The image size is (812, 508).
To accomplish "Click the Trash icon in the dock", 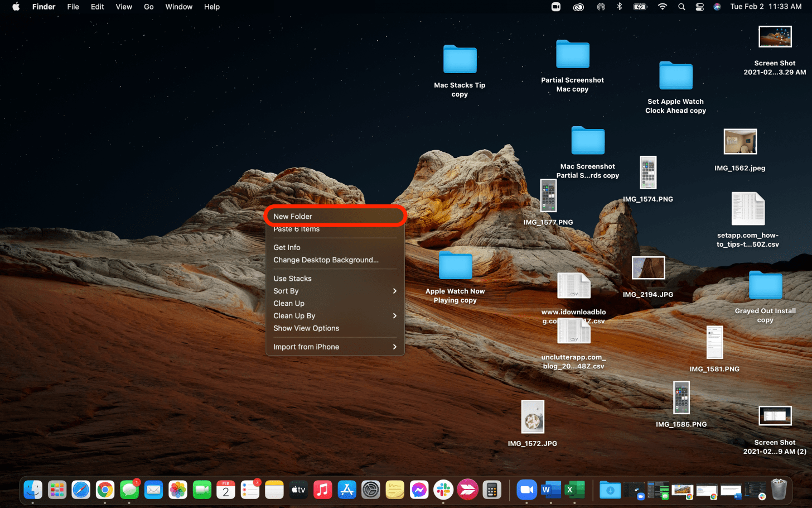I will pyautogui.click(x=779, y=490).
